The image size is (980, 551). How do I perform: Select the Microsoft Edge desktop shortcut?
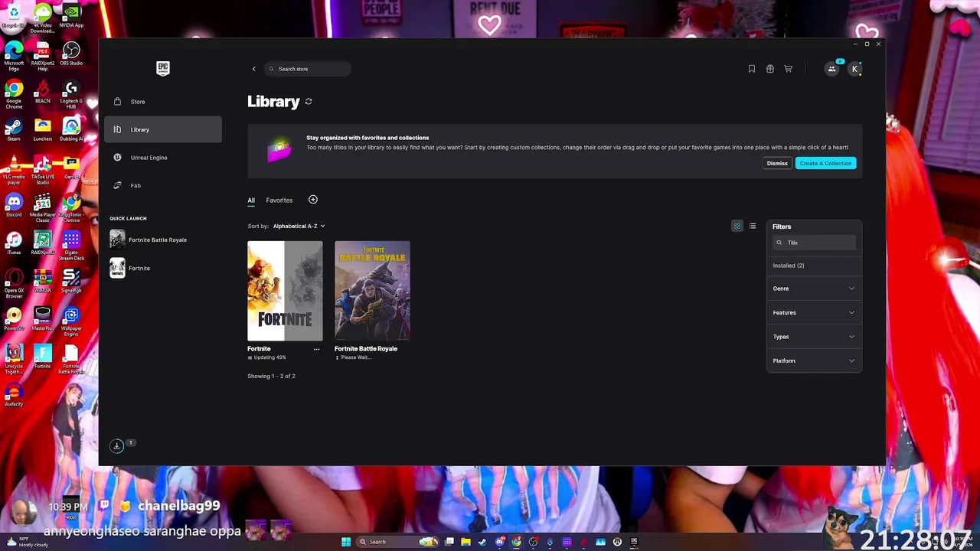[14, 57]
